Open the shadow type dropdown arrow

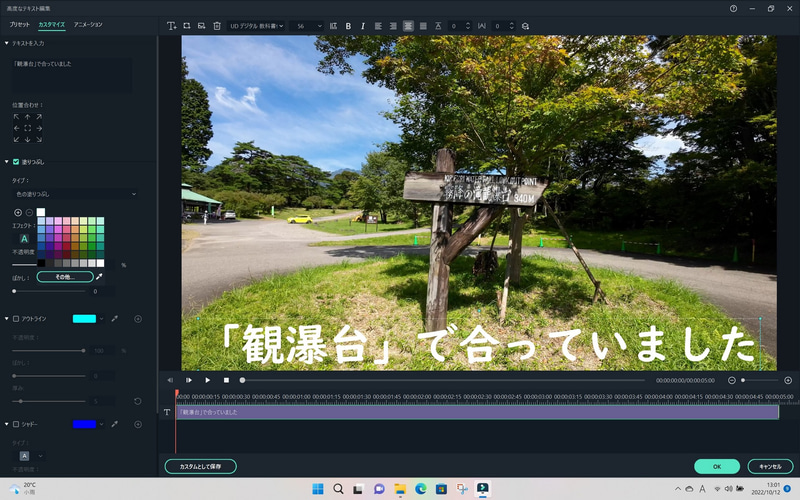point(40,456)
